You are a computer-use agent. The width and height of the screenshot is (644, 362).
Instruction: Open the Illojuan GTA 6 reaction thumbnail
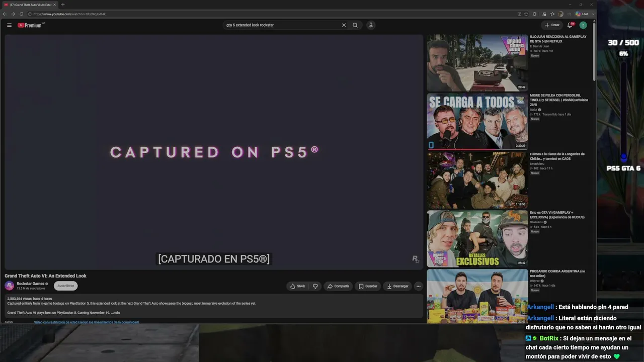click(477, 63)
